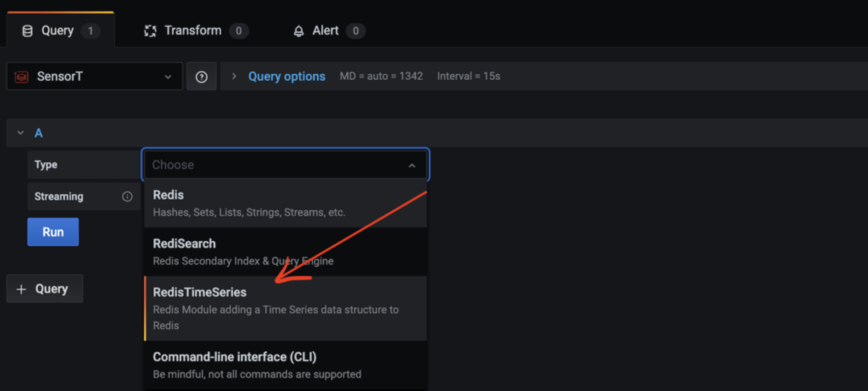The width and height of the screenshot is (868, 391).
Task: Expand the Query options section
Action: (x=234, y=76)
